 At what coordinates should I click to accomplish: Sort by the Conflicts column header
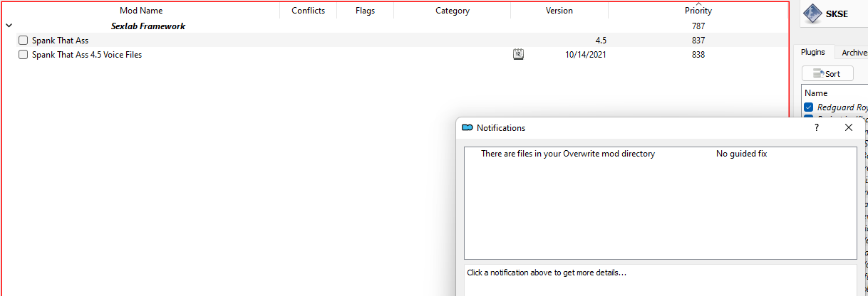pyautogui.click(x=309, y=11)
